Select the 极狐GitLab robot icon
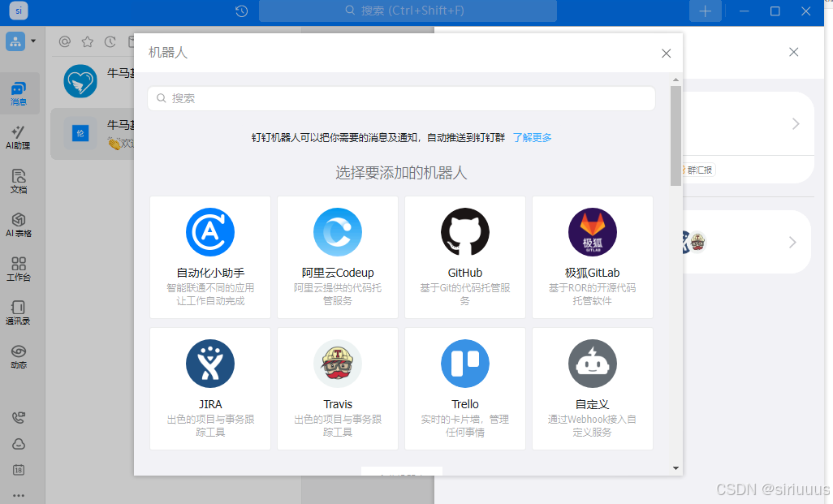Viewport: 833px width, 504px height. [593, 232]
